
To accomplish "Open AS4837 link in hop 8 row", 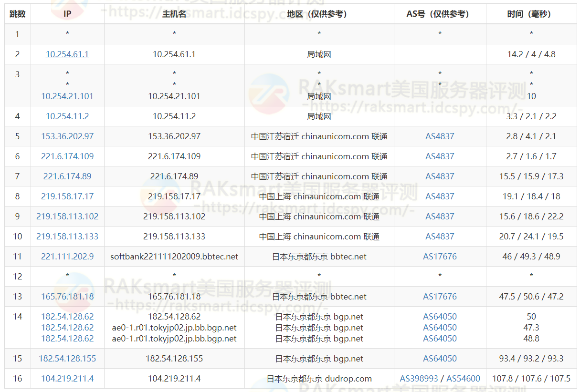I will click(x=440, y=196).
